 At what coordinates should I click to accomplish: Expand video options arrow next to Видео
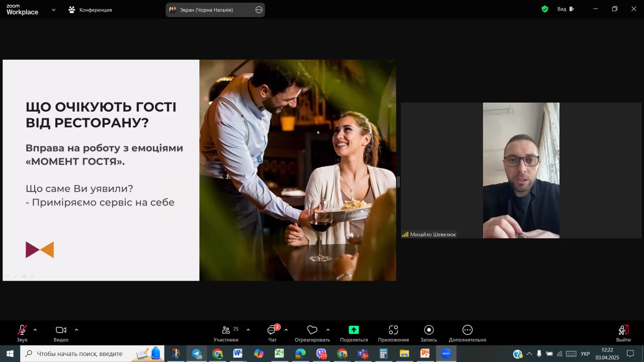[x=76, y=330]
